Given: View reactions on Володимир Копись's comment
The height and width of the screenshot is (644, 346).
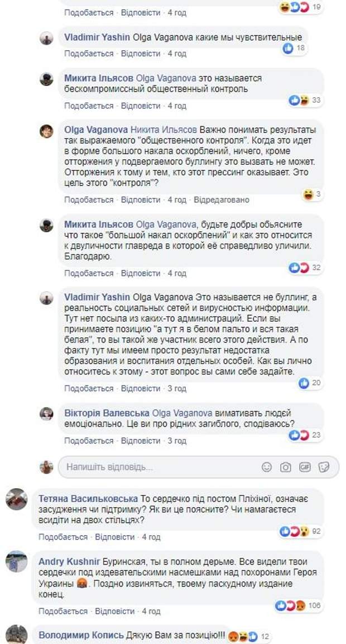Looking at the screenshot, I should (249, 636).
